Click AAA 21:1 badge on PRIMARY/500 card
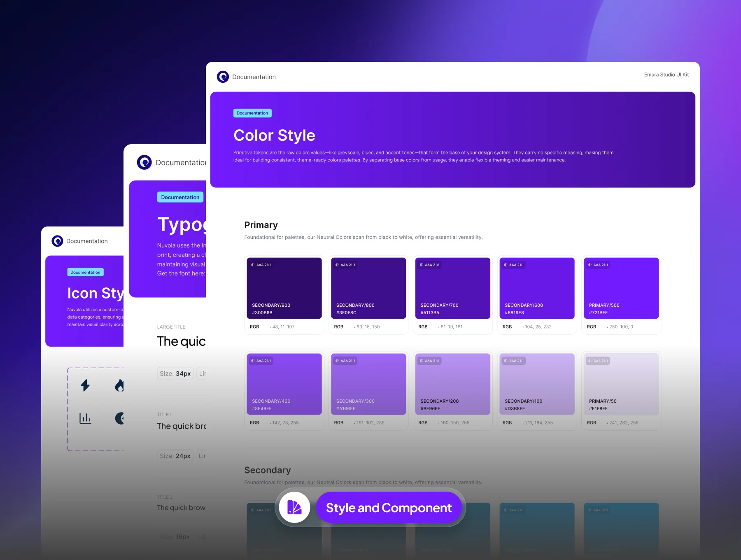This screenshot has width=741, height=560. pyautogui.click(x=599, y=265)
